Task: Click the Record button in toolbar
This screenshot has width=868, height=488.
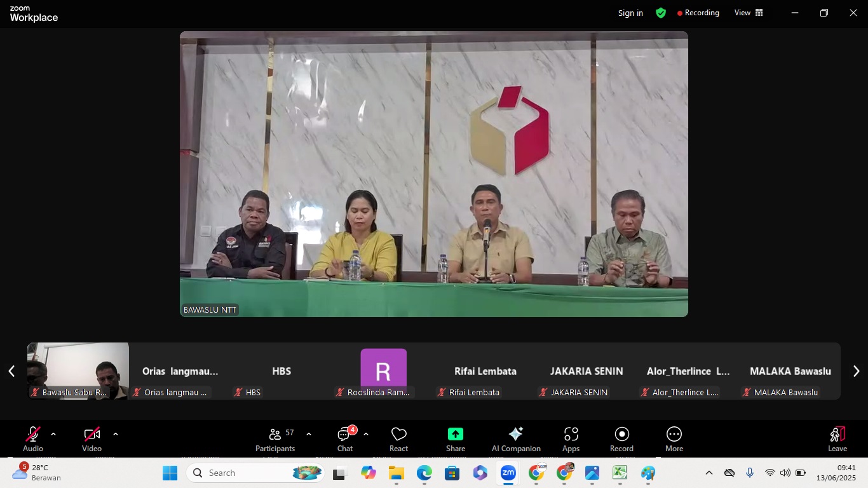Action: pyautogui.click(x=621, y=439)
